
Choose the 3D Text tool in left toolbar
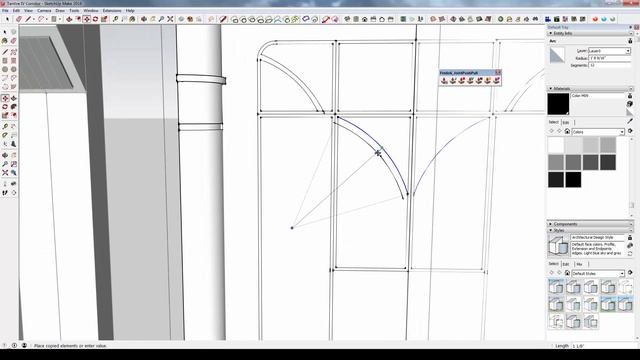tap(13, 144)
